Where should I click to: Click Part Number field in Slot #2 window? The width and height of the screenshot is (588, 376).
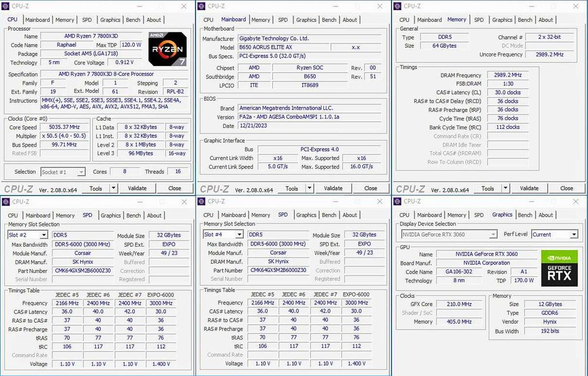click(x=83, y=271)
